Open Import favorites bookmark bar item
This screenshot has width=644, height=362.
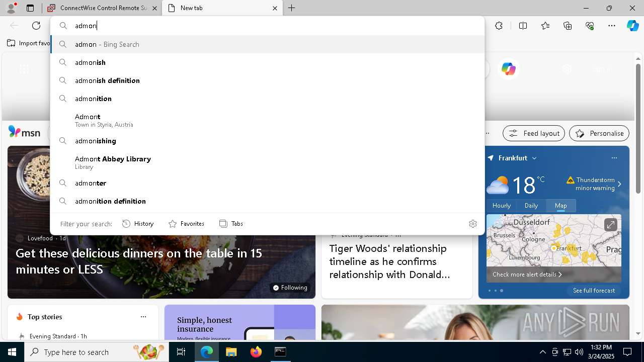click(x=29, y=43)
